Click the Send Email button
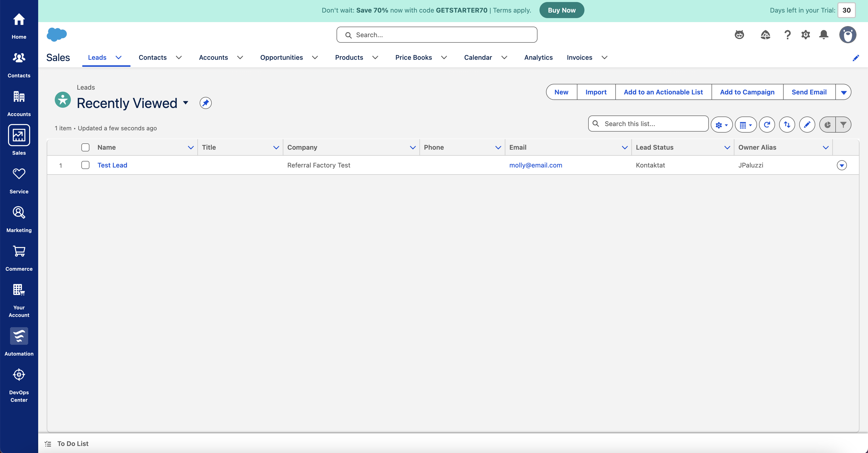This screenshot has width=868, height=453. click(809, 92)
